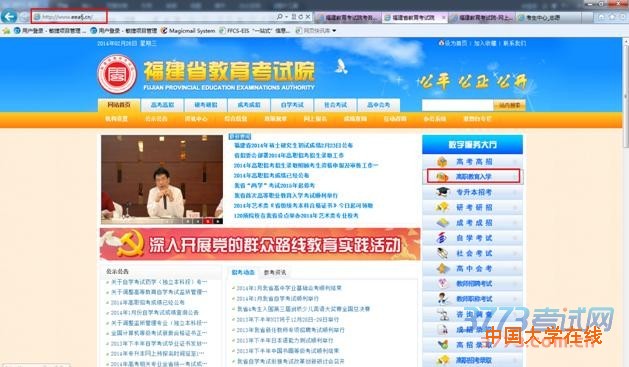Screen dimensions: 629x367
Task: Click the 站内搜索 search button
Action: [509, 105]
